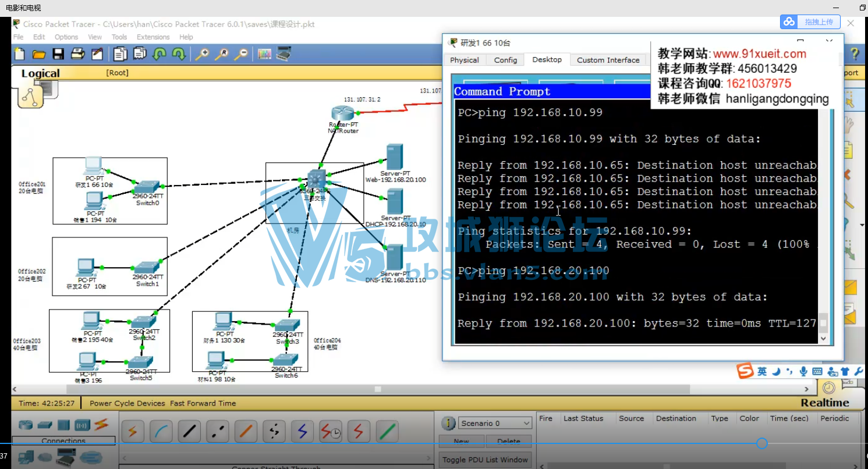This screenshot has height=469, width=868.
Task: Choose the green Octal cable icon
Action: [x=387, y=432]
